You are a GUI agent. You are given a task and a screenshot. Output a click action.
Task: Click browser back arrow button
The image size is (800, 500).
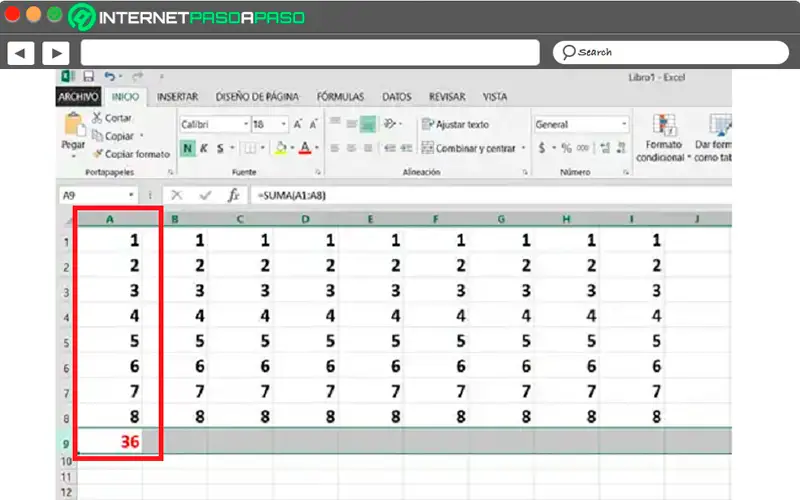tap(20, 53)
